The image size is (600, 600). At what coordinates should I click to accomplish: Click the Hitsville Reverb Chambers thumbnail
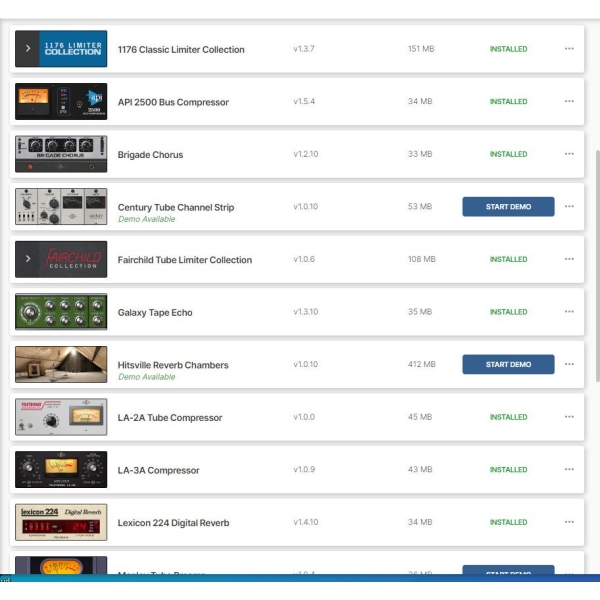61,364
